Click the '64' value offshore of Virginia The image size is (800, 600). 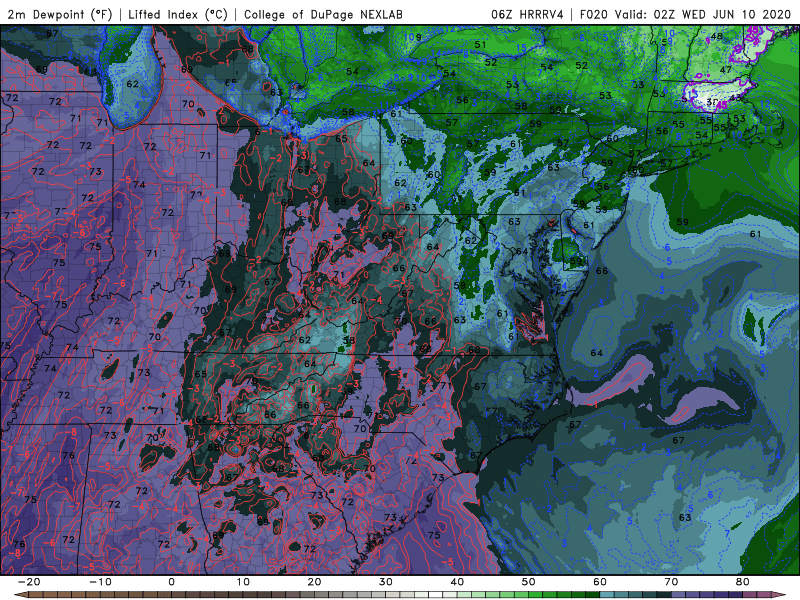pos(596,353)
